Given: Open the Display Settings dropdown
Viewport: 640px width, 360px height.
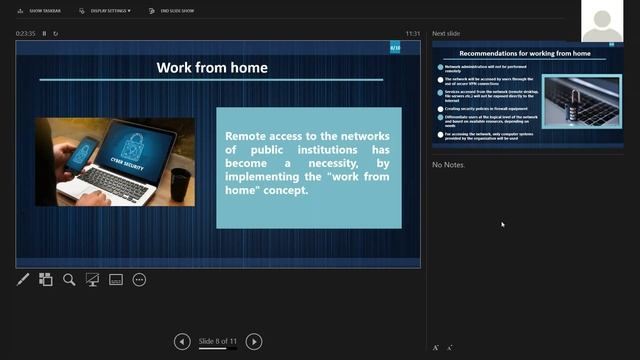Looking at the screenshot, I should pos(105,11).
